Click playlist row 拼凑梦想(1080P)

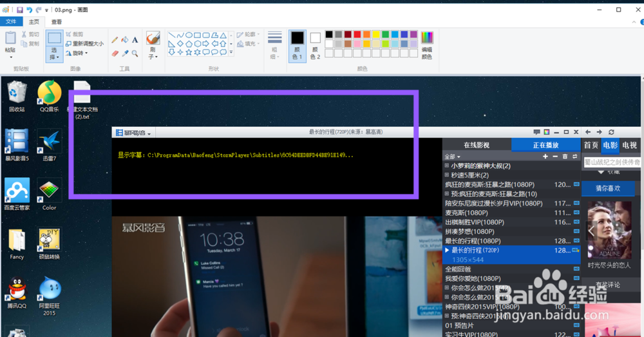coord(512,231)
